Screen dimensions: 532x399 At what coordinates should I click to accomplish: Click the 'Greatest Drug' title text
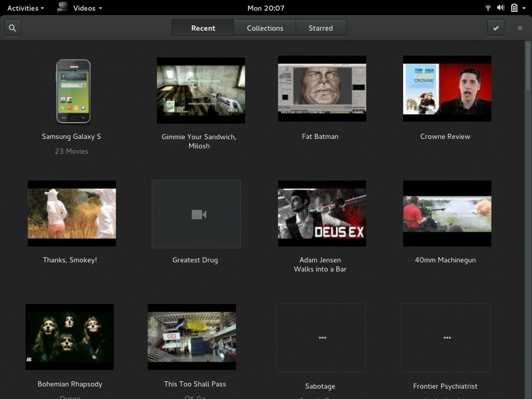[x=195, y=260]
